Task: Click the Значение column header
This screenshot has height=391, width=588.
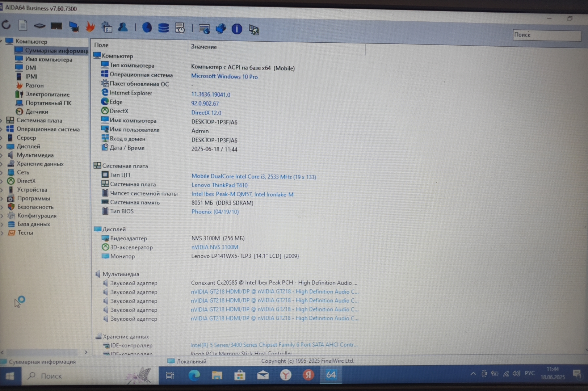Action: tap(277, 47)
